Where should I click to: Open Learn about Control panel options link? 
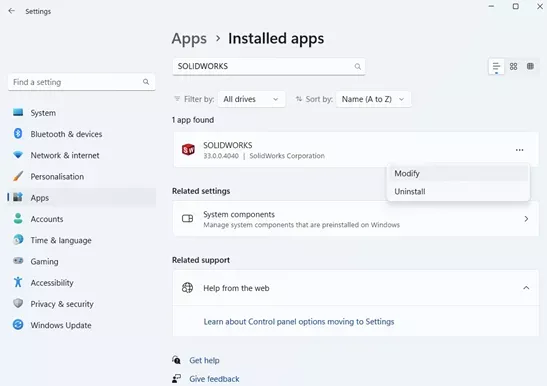coord(299,321)
